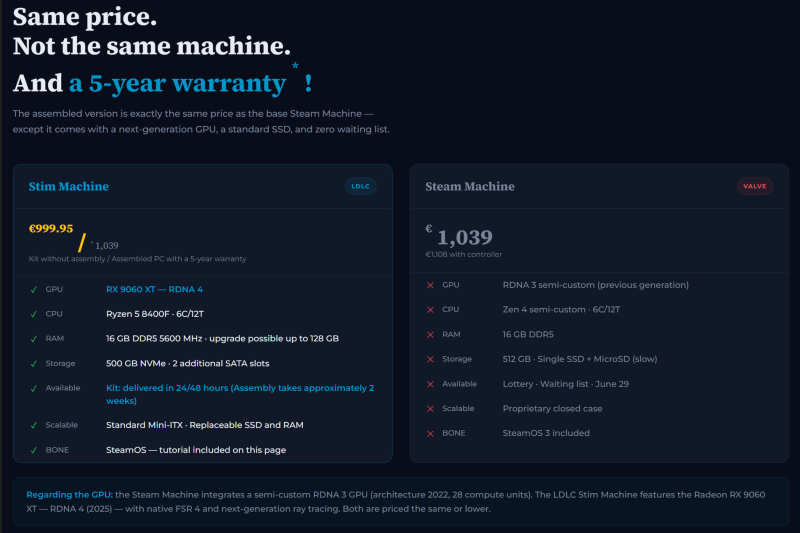
Task: Click '16 GB DDR5 5600 MHz · upgrade possible' text
Action: [222, 339]
